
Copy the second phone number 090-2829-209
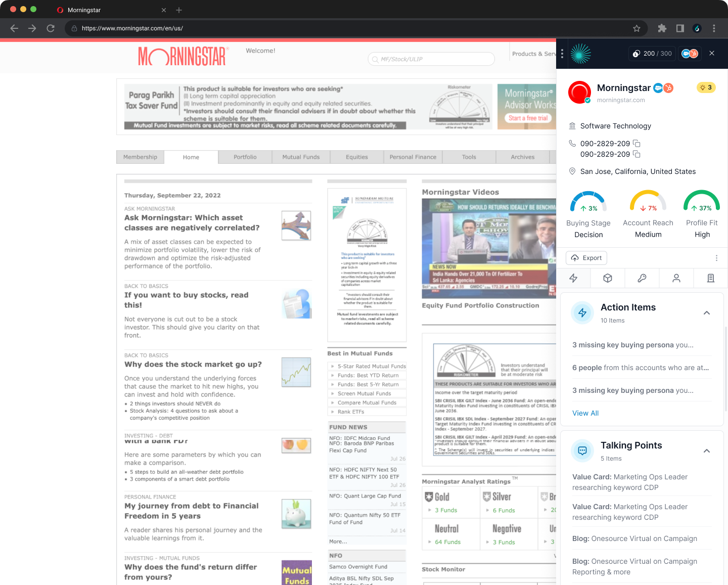(x=636, y=154)
